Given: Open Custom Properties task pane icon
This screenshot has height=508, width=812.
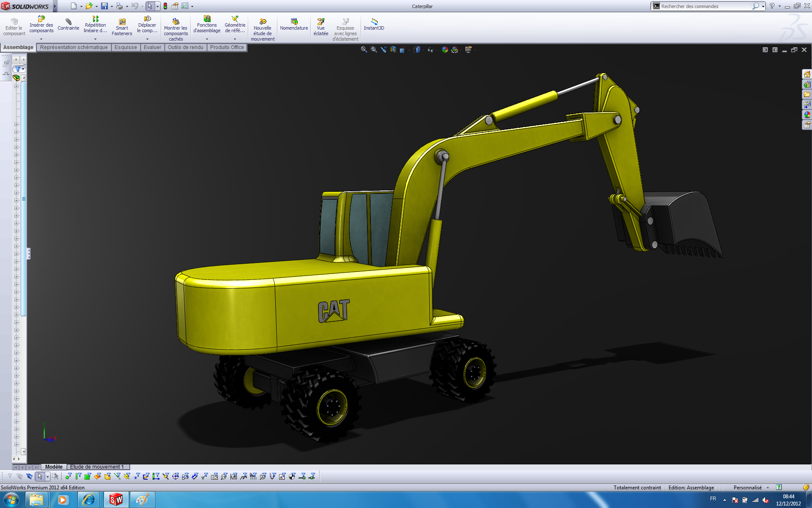Looking at the screenshot, I should click(807, 125).
